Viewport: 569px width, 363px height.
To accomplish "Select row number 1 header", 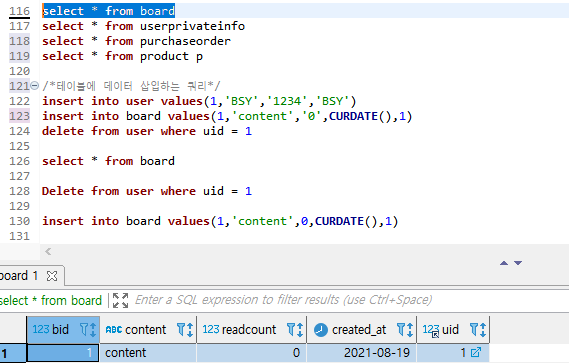I will [13, 353].
